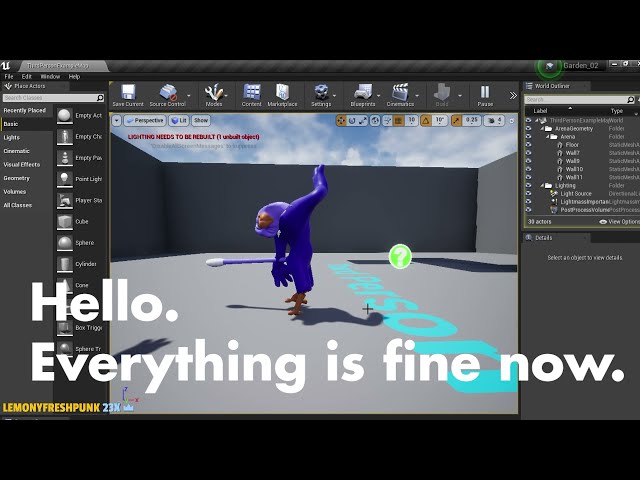The width and height of the screenshot is (640, 480).
Task: Click the Unreal Engine logo icon
Action: (x=6, y=66)
